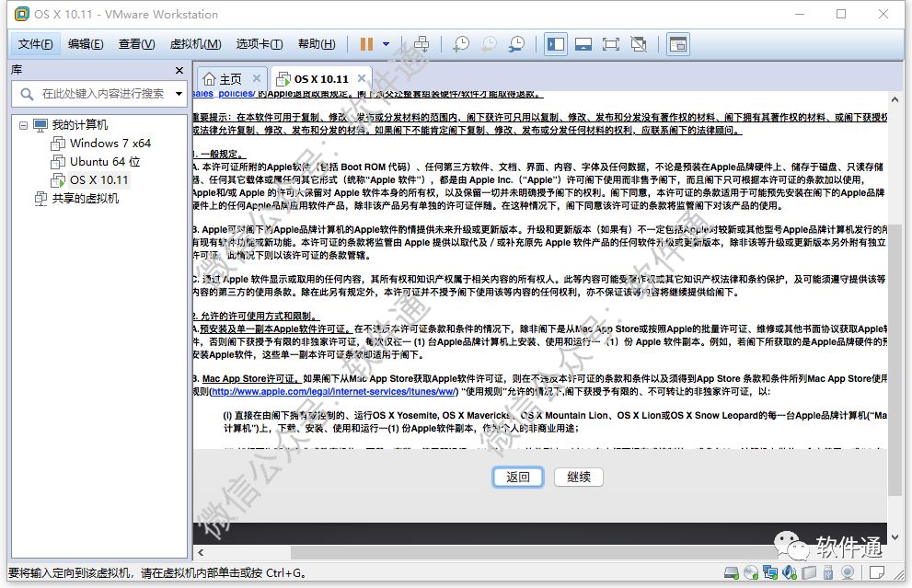Click the 2. 允许的许可使用方式和限制。 heading
Viewport: 912px width, 588px height.
pyautogui.click(x=257, y=317)
